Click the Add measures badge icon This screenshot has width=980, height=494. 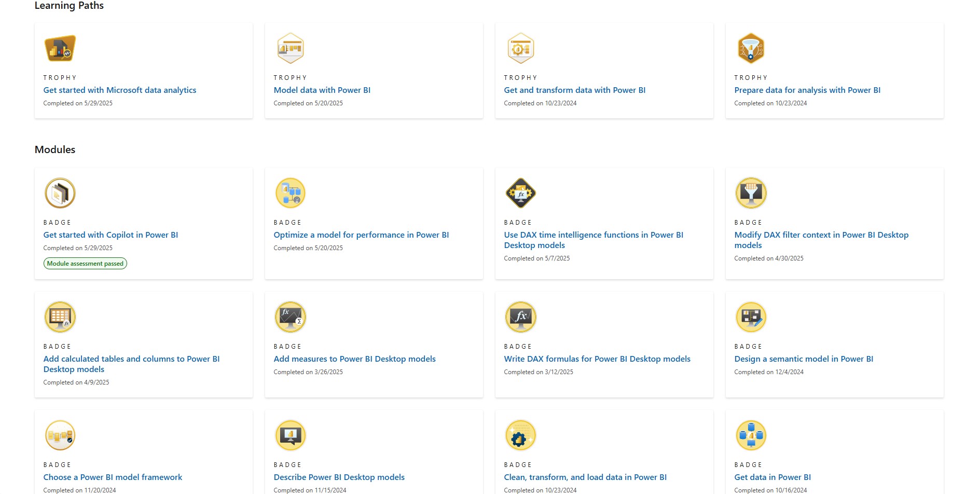point(291,317)
